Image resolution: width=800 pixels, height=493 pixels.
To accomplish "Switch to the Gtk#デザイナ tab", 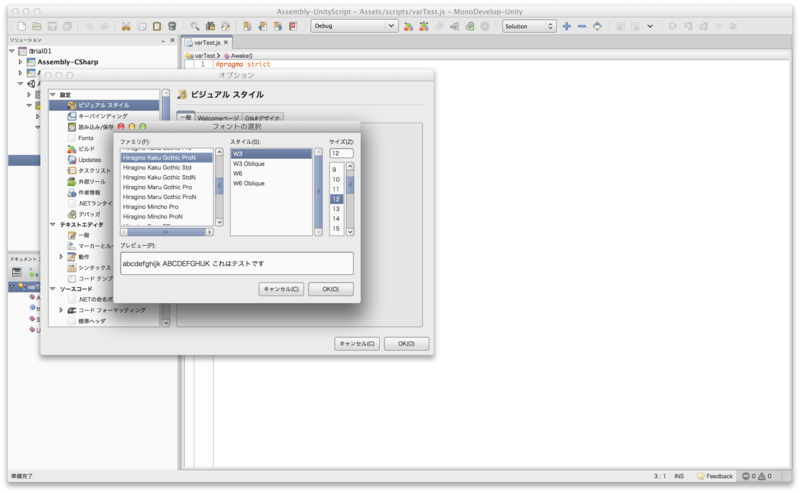I will pyautogui.click(x=262, y=118).
